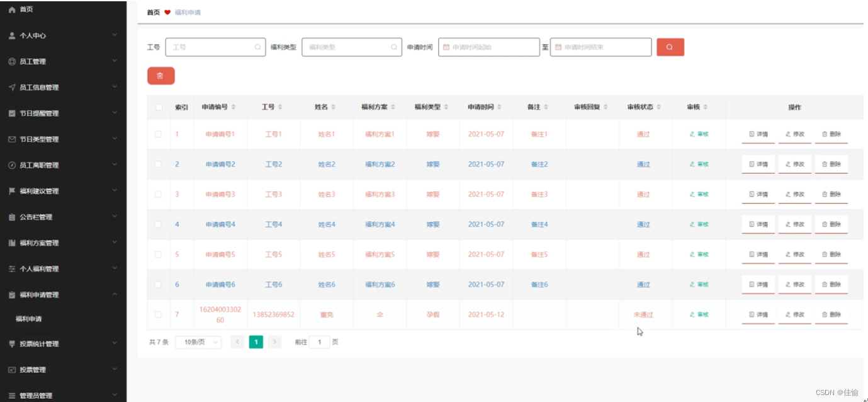Click 删除 button for row 5
Screen dimensions: 868x402
coord(831,255)
